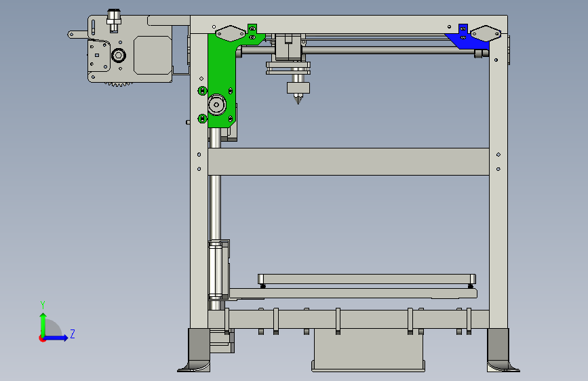Select the print head carriage block
The height and width of the screenshot is (381, 588).
click(x=288, y=47)
